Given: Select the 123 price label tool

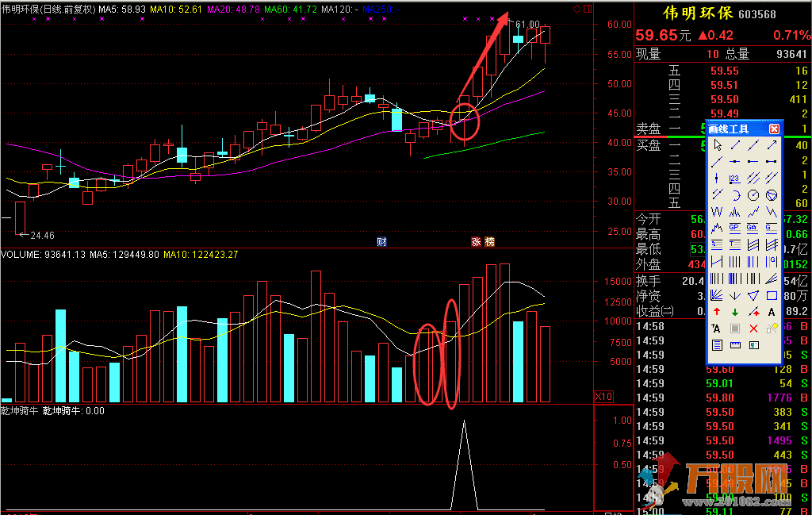Looking at the screenshot, I should (x=735, y=179).
